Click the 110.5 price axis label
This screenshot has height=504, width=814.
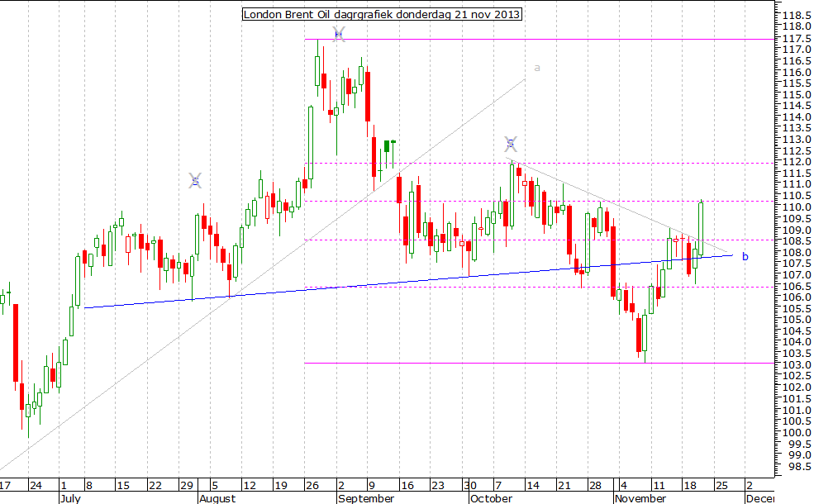[797, 196]
